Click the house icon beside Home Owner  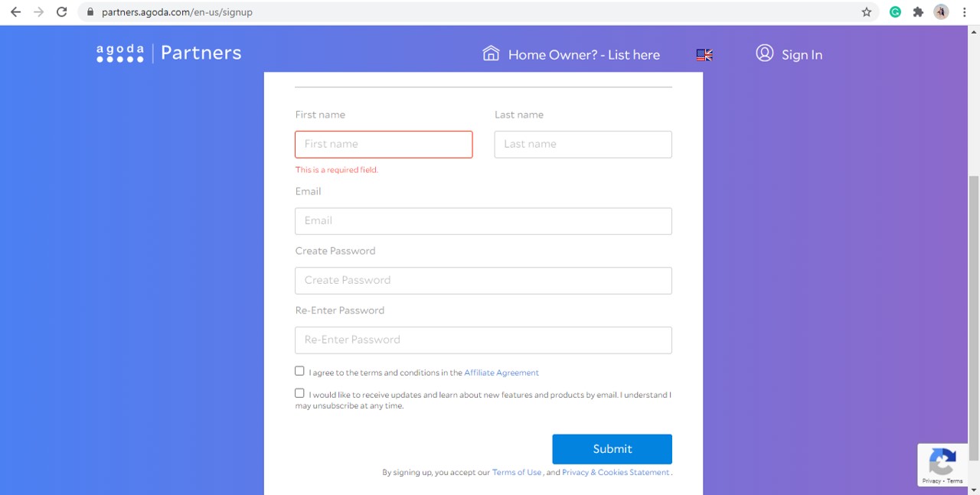(491, 53)
